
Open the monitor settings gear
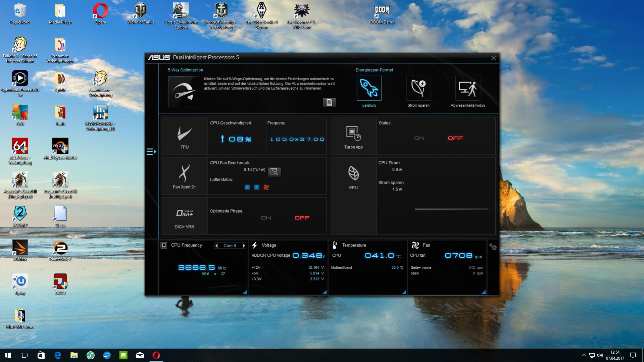pyautogui.click(x=493, y=247)
